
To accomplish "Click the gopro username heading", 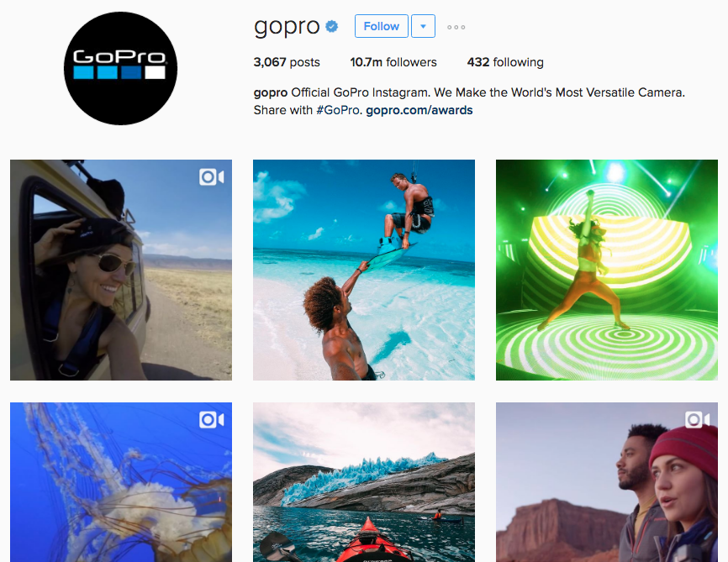I will point(287,27).
